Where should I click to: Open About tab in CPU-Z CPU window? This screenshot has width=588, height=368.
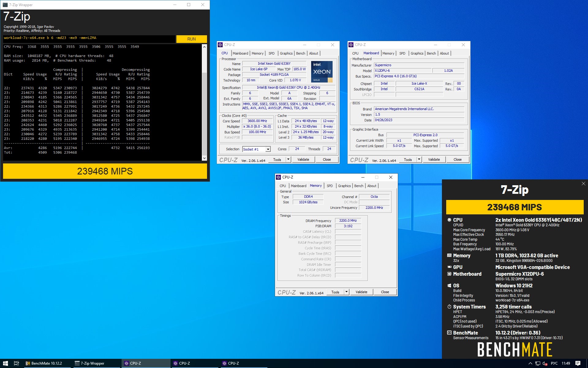click(314, 53)
